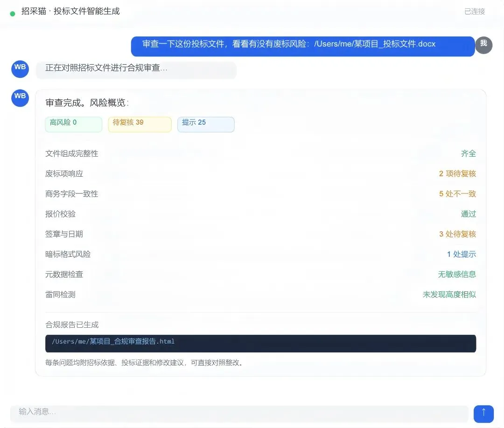The width and height of the screenshot is (504, 428).
Task: Click the 招采猫 · 投标文件智能生成 title
Action: [x=71, y=11]
